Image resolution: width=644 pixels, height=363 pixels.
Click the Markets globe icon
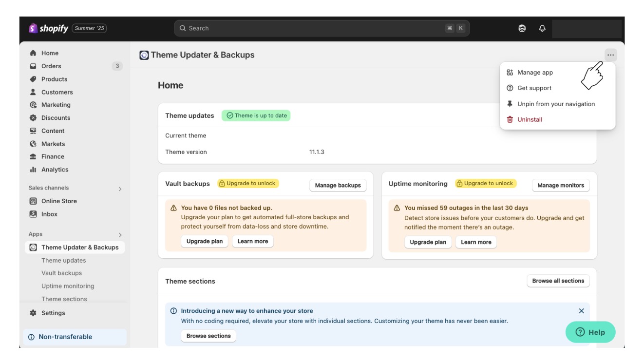33,144
